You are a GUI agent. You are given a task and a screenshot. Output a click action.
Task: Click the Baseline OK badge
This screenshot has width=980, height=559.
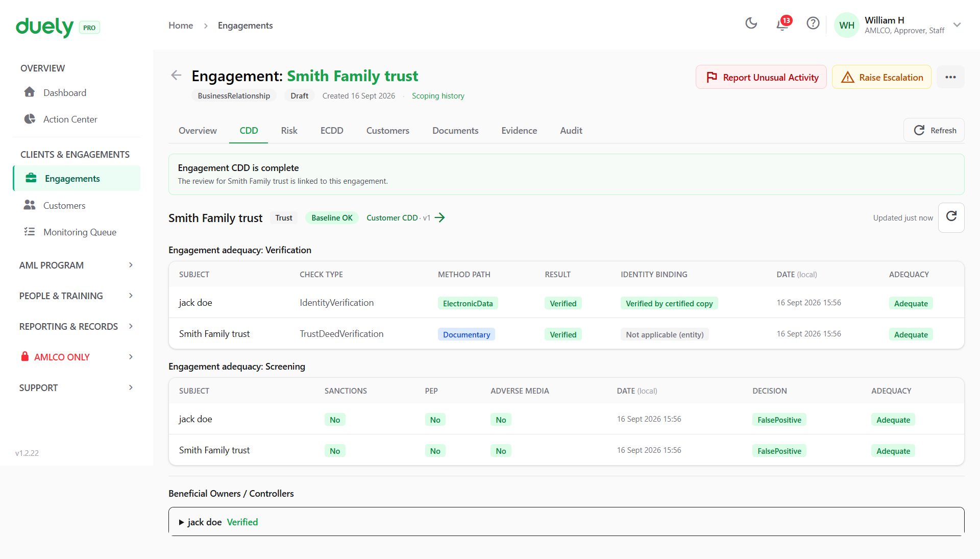[x=332, y=218]
